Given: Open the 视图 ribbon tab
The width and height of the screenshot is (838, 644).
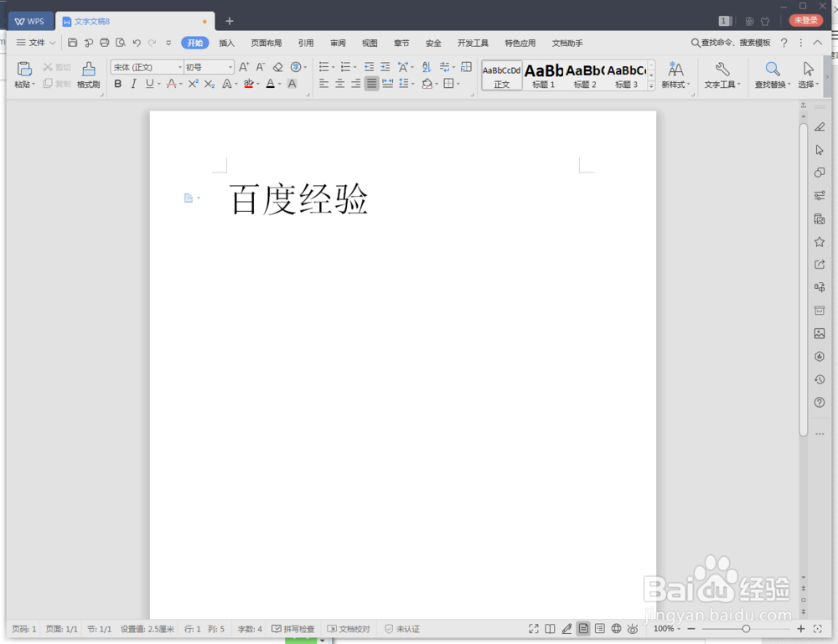Looking at the screenshot, I should click(x=370, y=44).
